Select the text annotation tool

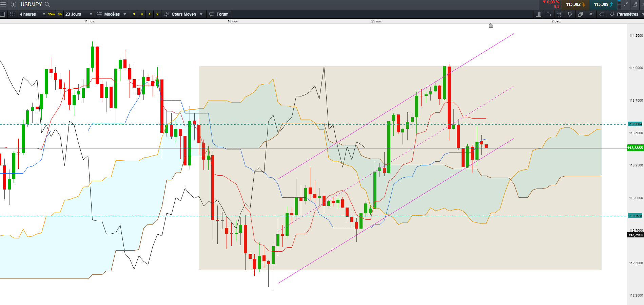tap(549, 14)
